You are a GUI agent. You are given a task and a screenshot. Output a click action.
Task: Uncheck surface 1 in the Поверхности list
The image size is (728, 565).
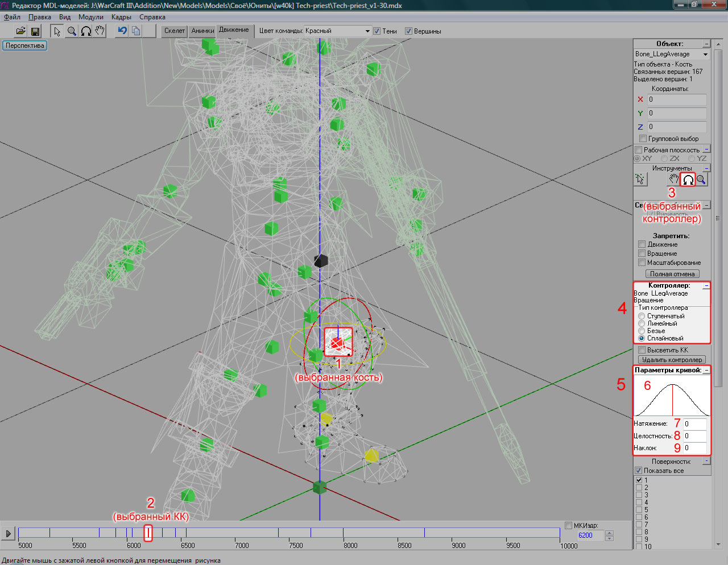coord(639,480)
